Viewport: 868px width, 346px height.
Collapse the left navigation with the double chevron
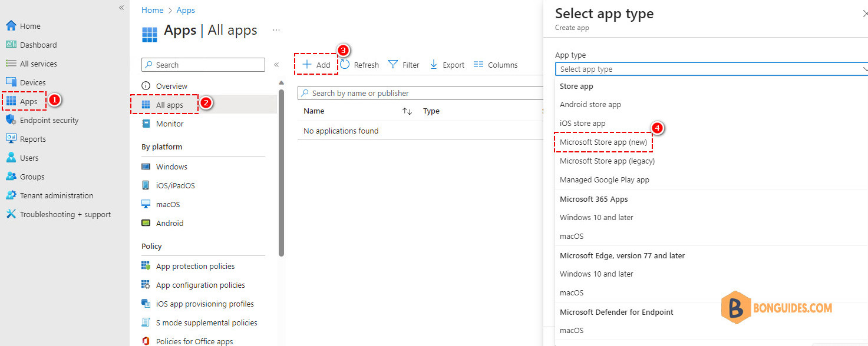[x=121, y=8]
